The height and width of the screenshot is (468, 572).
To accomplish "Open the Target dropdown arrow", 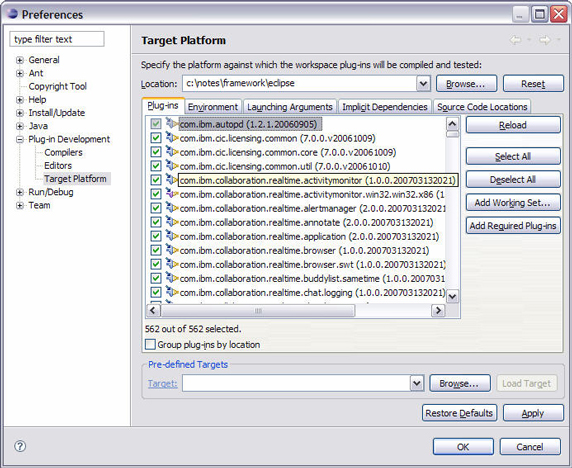I will 417,383.
